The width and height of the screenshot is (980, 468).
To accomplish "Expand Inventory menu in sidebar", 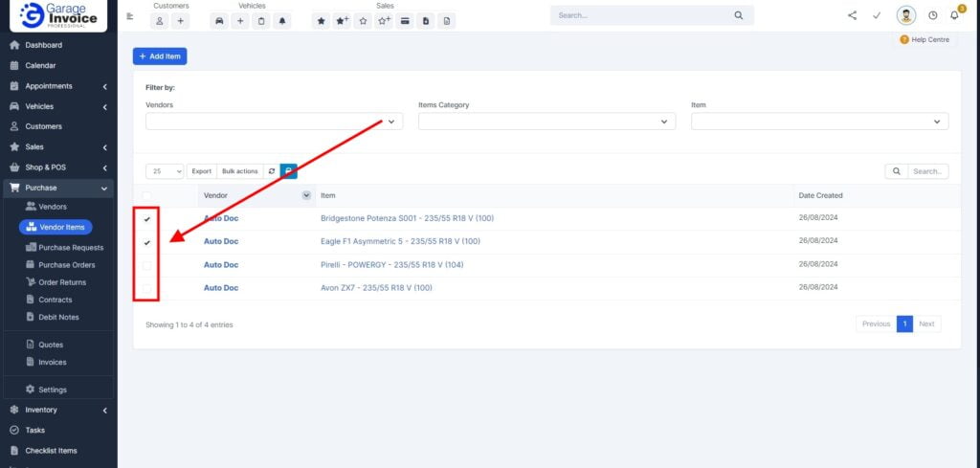I will [x=56, y=410].
